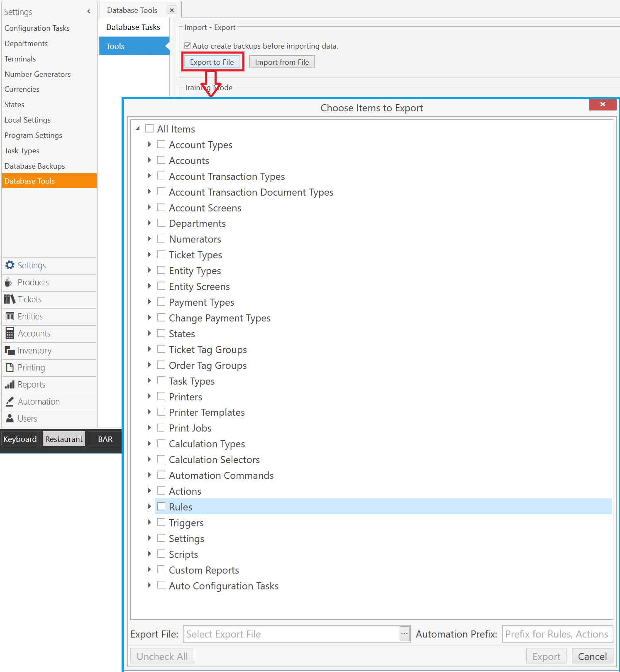
Task: Click the Users person icon
Action: click(10, 419)
